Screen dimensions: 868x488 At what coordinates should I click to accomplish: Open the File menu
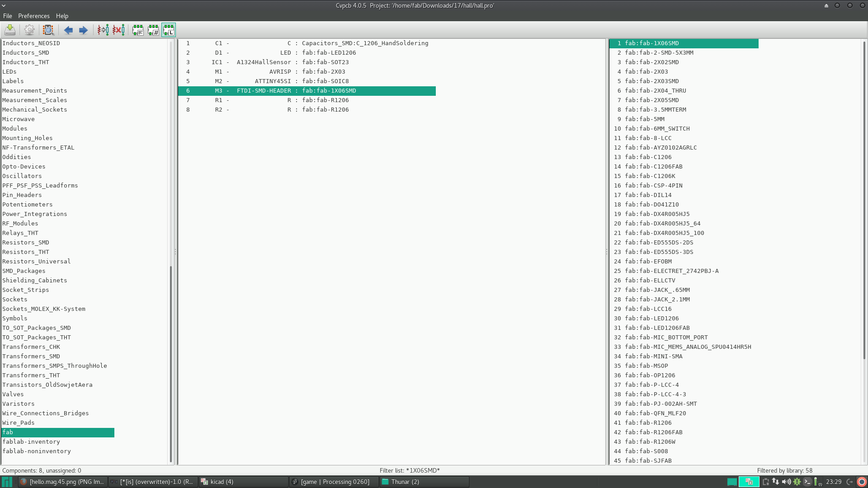point(8,16)
